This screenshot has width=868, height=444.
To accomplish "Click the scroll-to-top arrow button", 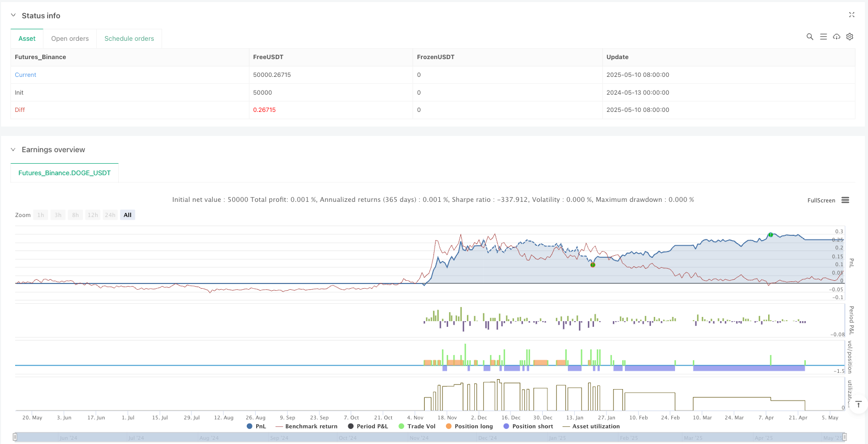I will click(x=858, y=404).
